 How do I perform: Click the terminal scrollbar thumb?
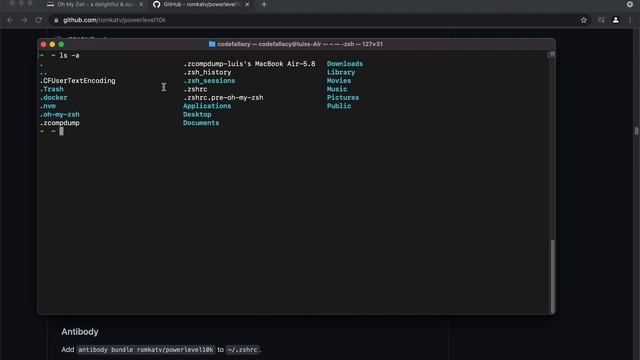pos(553,276)
